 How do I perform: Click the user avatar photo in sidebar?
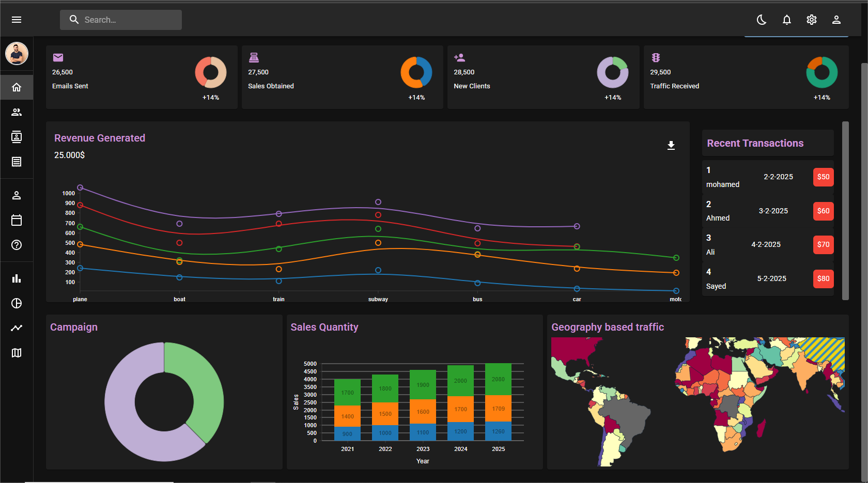pyautogui.click(x=17, y=53)
